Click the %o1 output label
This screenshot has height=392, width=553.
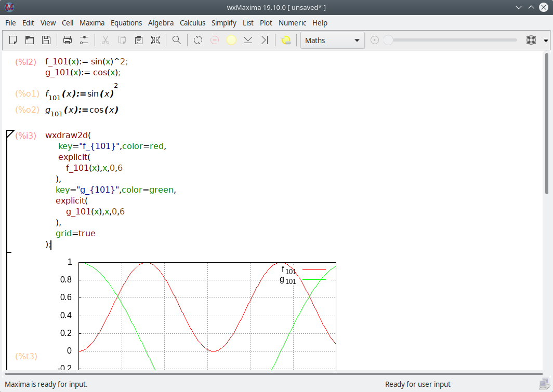[27, 93]
